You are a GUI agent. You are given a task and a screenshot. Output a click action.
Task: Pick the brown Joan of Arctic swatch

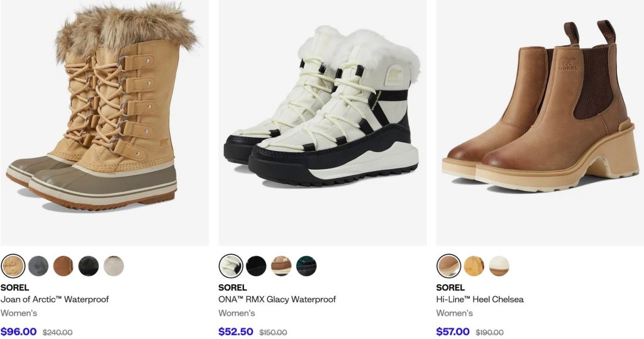point(64,266)
